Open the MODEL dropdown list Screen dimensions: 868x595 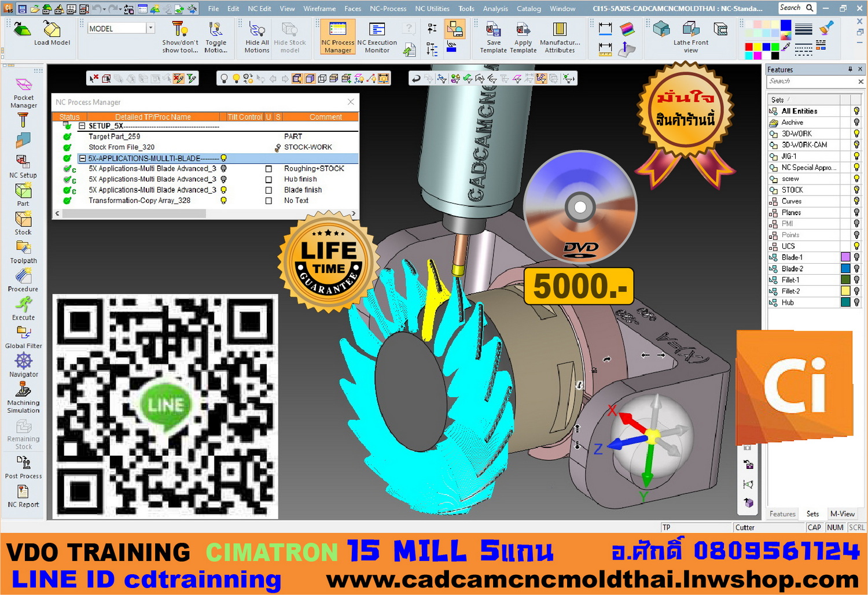[150, 28]
